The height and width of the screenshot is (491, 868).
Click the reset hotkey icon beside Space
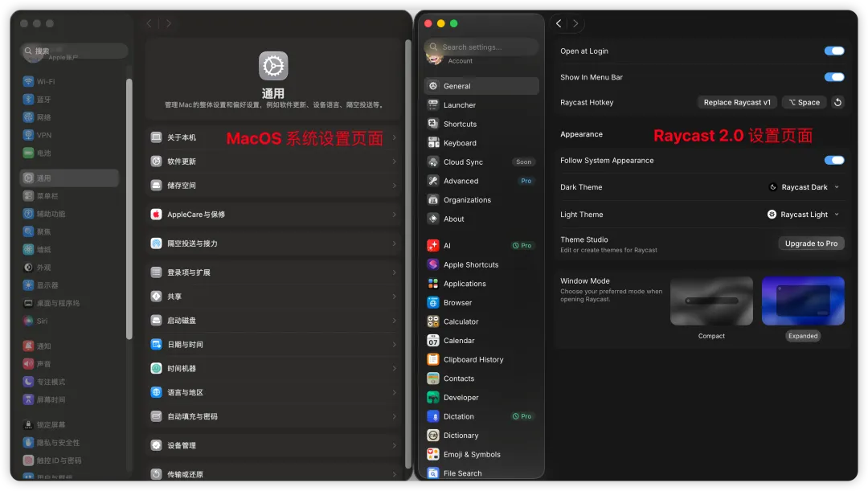coord(837,102)
